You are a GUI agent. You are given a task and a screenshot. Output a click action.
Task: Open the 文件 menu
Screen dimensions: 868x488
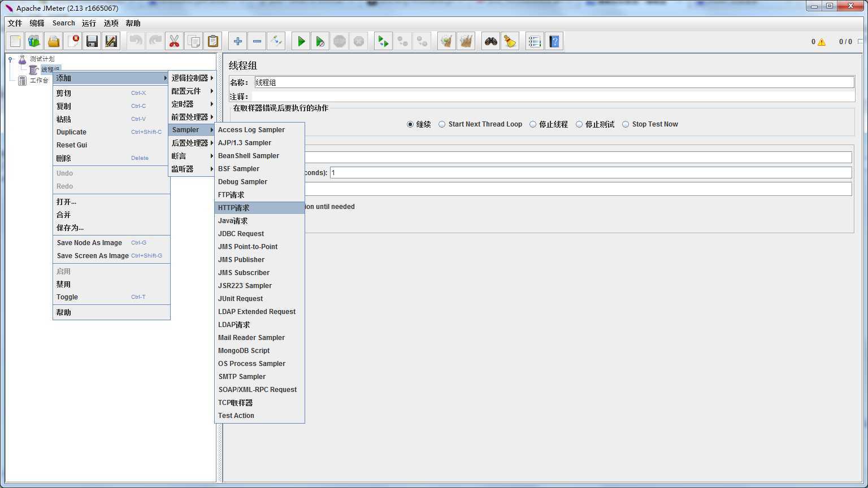click(15, 23)
